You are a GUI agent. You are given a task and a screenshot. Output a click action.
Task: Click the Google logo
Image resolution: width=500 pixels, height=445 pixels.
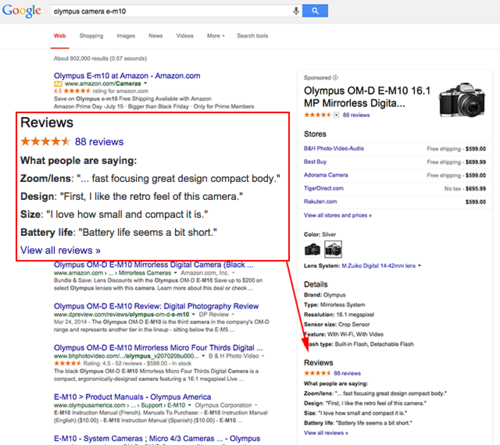[22, 11]
